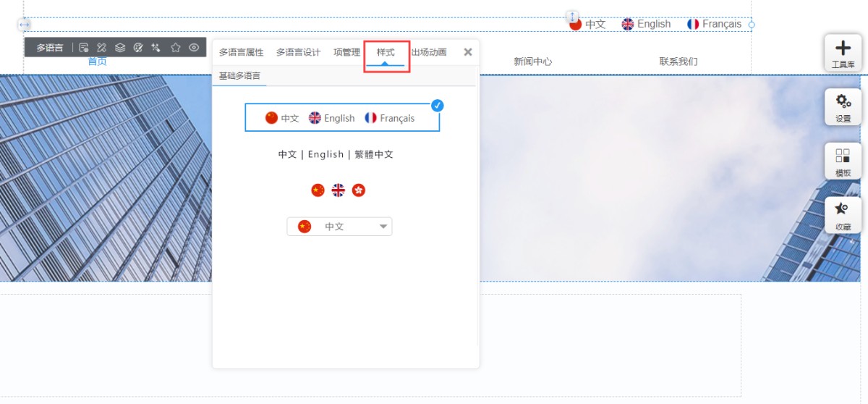Open the layers icon in the 多语言 toolbar
Viewport: 868px width, 404px height.
[x=120, y=48]
